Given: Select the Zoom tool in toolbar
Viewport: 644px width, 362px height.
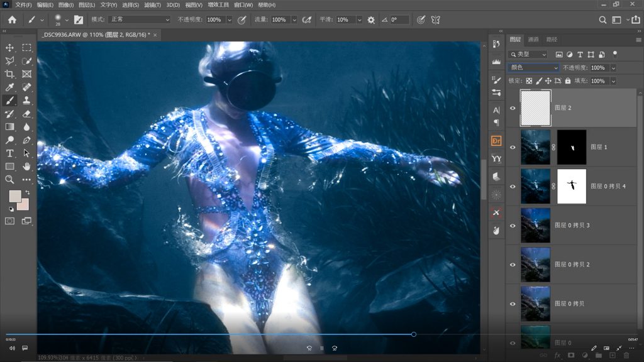Looking at the screenshot, I should pyautogui.click(x=9, y=180).
